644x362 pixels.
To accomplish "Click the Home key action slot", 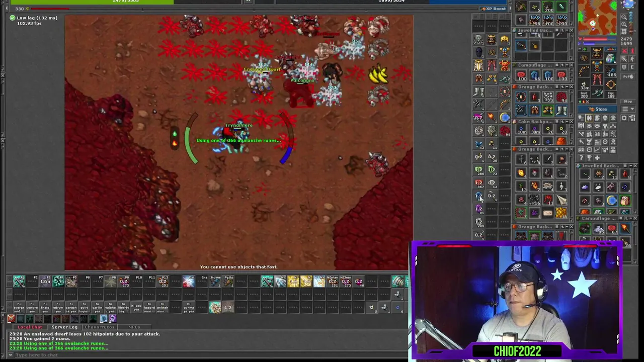I will tap(215, 281).
